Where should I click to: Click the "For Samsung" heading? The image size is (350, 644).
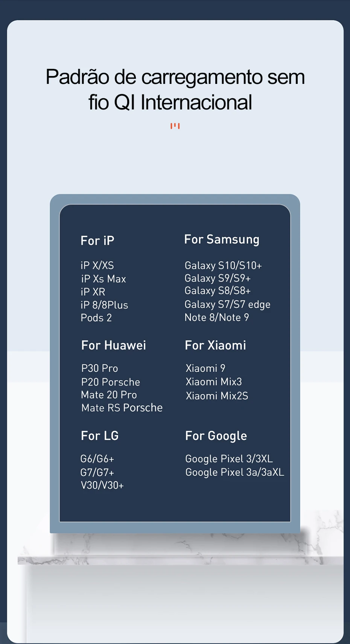[222, 240]
